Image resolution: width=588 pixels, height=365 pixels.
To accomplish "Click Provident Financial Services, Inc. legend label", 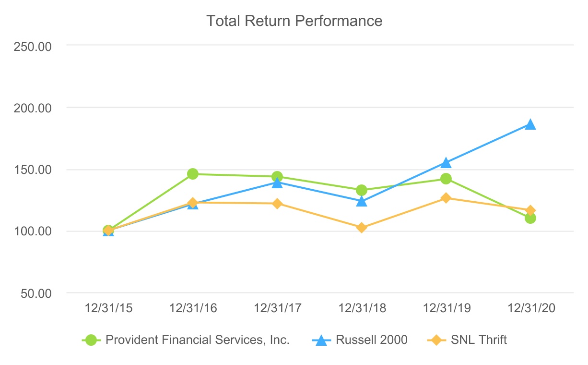I will pos(198,340).
